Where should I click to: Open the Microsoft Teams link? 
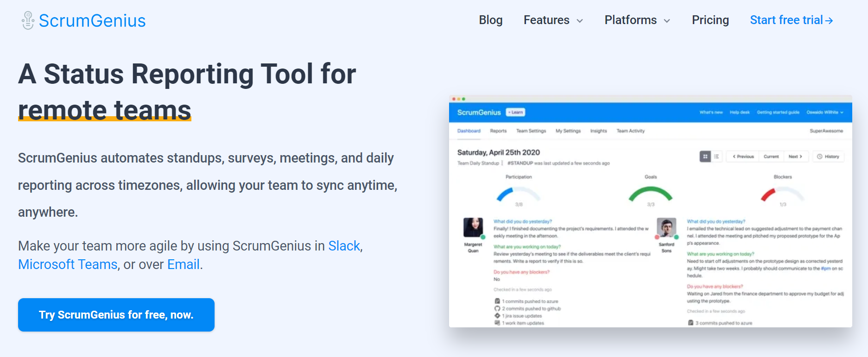pyautogui.click(x=68, y=264)
